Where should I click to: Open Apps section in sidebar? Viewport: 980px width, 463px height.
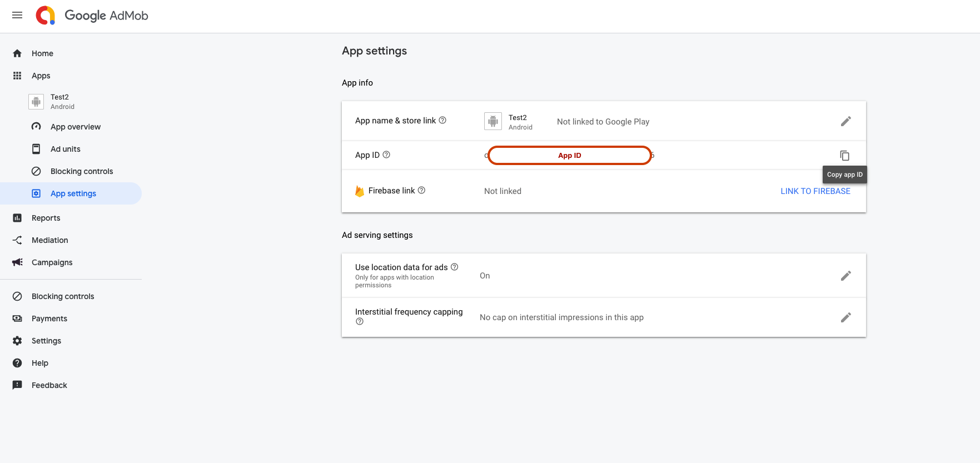click(x=41, y=76)
